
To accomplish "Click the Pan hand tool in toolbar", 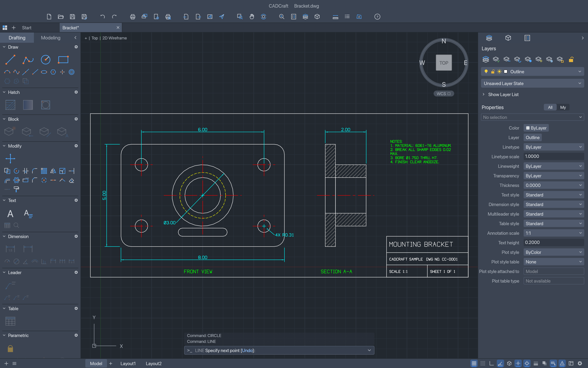I will pyautogui.click(x=252, y=17).
